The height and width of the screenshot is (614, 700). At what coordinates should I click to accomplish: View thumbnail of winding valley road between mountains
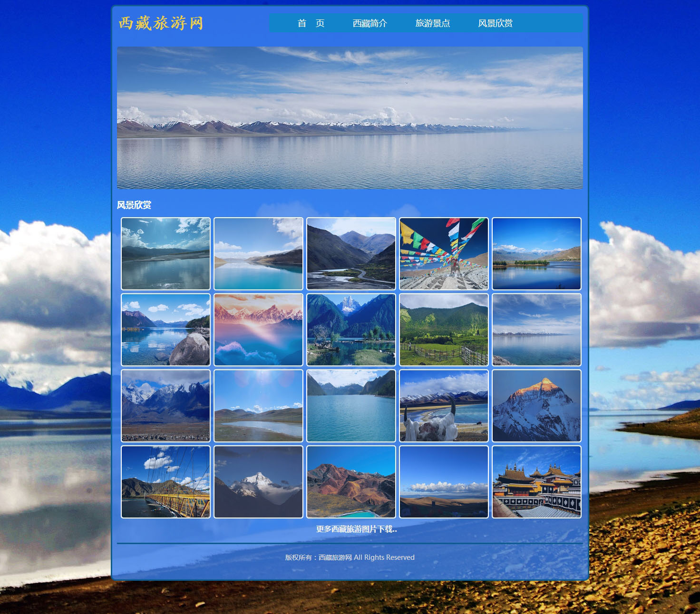point(351,254)
